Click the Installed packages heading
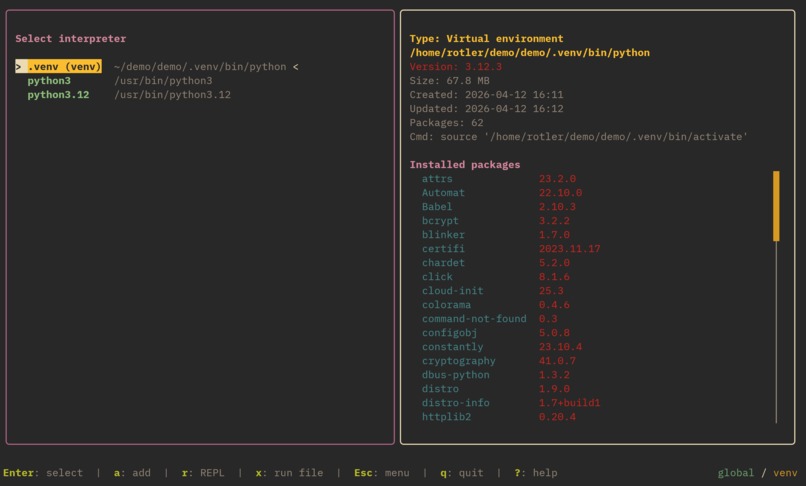 point(465,165)
